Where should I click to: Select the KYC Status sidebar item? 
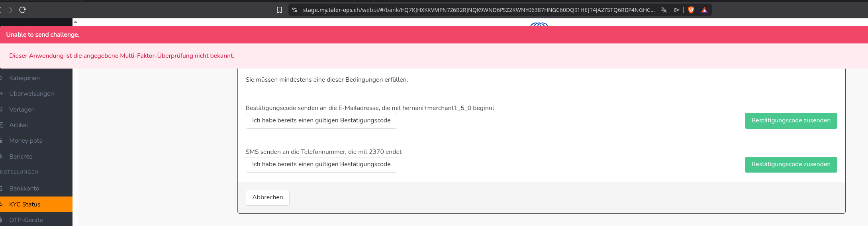(x=36, y=204)
